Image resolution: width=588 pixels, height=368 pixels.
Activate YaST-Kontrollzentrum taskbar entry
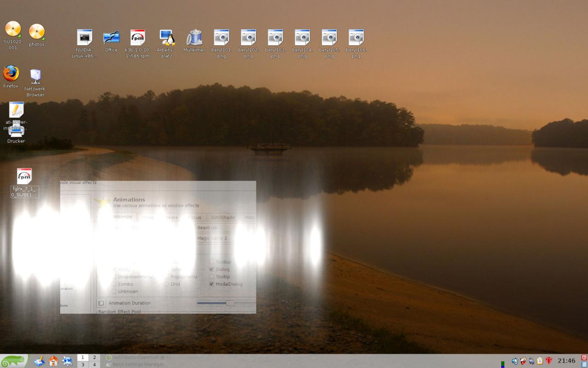(138, 357)
